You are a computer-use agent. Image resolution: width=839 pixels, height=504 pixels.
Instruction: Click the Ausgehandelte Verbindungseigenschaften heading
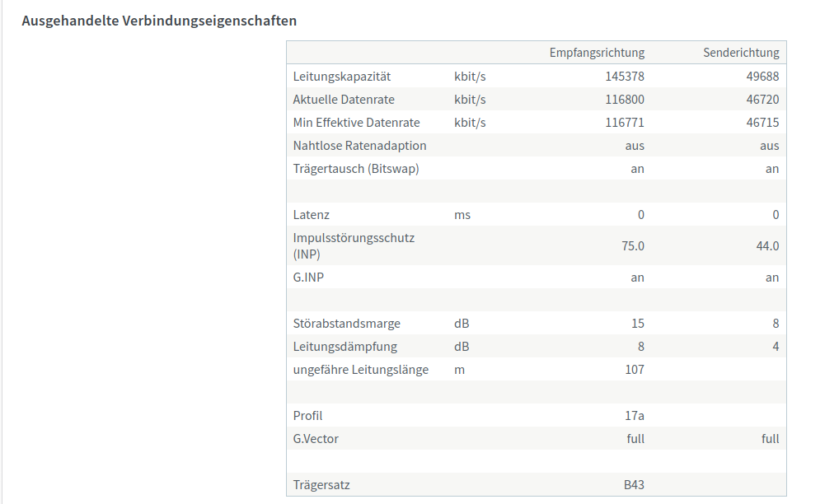[159, 21]
